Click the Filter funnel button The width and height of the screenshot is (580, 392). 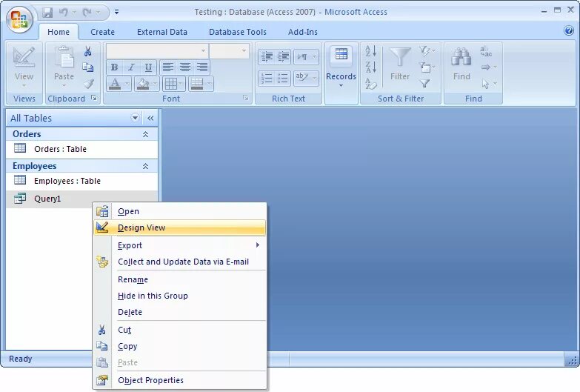point(400,64)
